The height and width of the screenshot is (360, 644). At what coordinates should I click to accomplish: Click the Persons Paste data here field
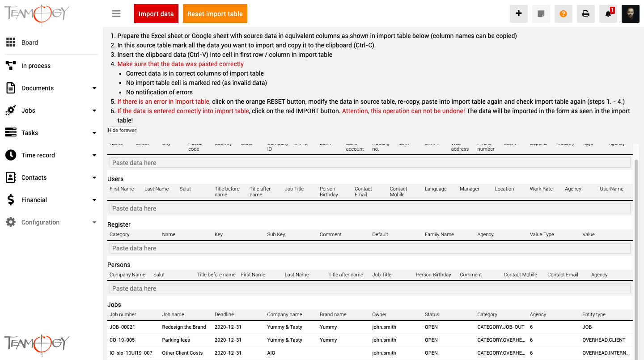click(370, 288)
